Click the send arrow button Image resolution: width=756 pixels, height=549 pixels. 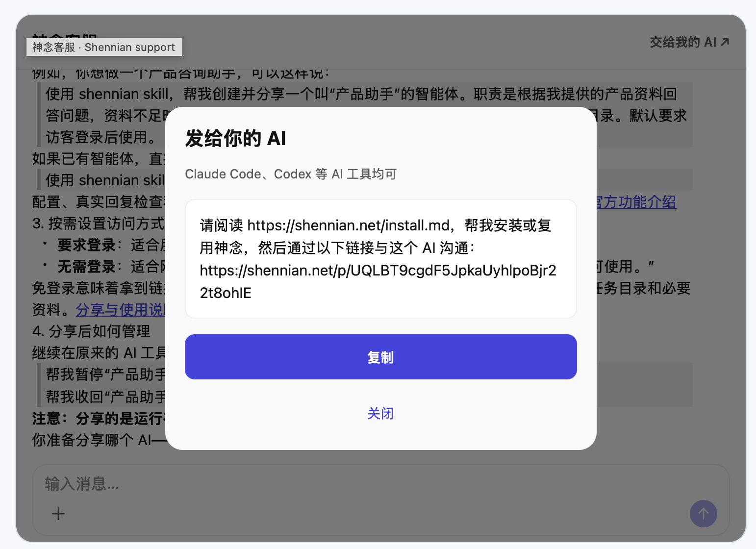point(703,514)
